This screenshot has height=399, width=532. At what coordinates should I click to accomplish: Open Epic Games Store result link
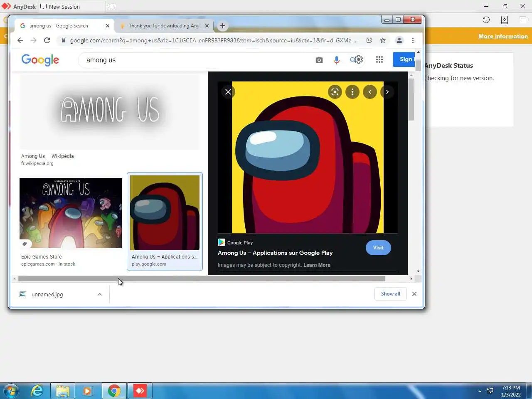(x=42, y=257)
